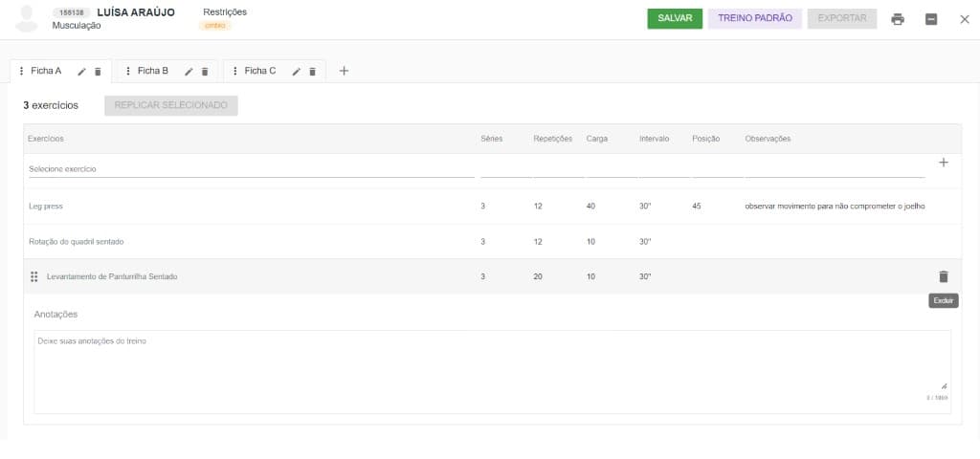Click the Observações column header
The image size is (980, 459).
click(768, 139)
